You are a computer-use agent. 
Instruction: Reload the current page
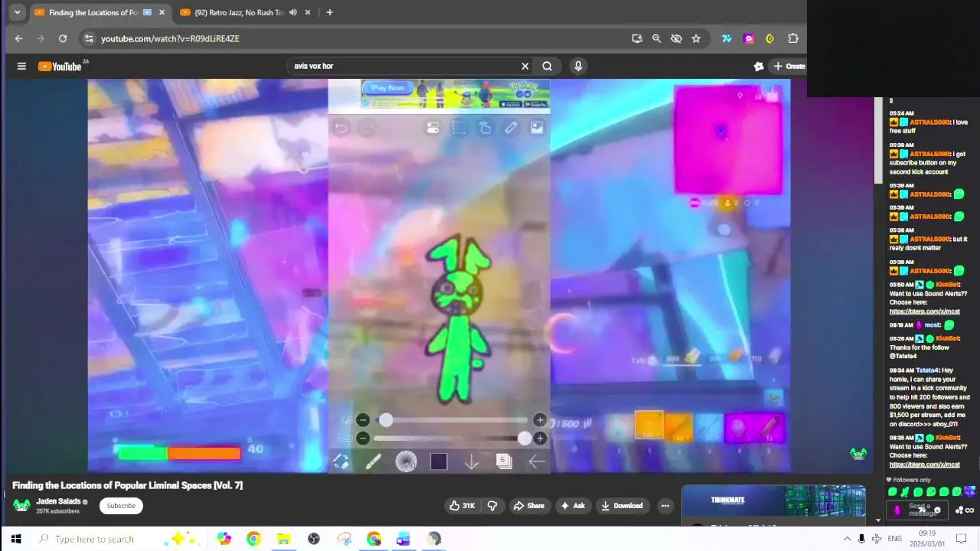coord(63,38)
